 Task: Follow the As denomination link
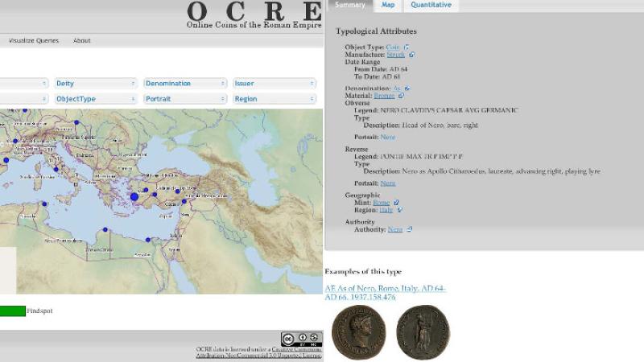coord(397,88)
